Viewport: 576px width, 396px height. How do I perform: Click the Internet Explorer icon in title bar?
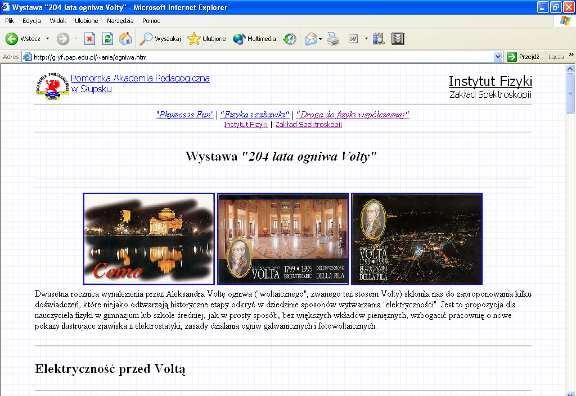coord(6,7)
